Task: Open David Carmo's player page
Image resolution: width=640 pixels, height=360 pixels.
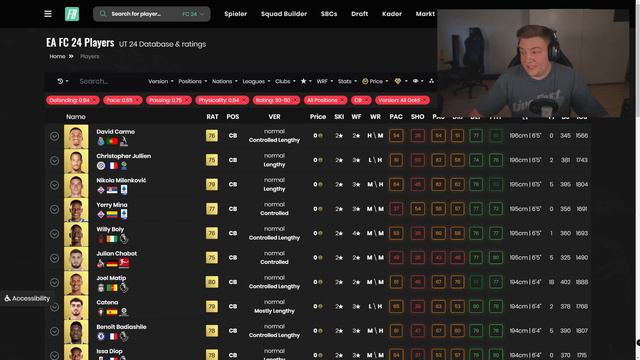Action: pos(116,132)
